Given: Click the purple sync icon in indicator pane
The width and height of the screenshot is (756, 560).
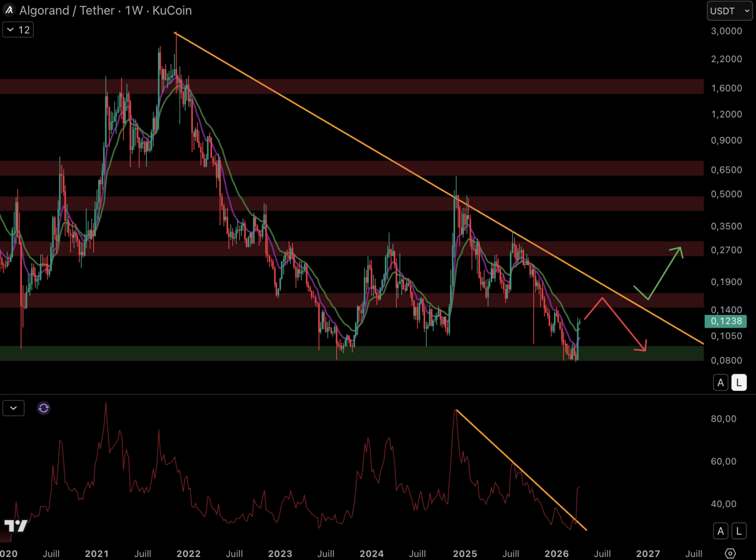Looking at the screenshot, I should point(44,408).
